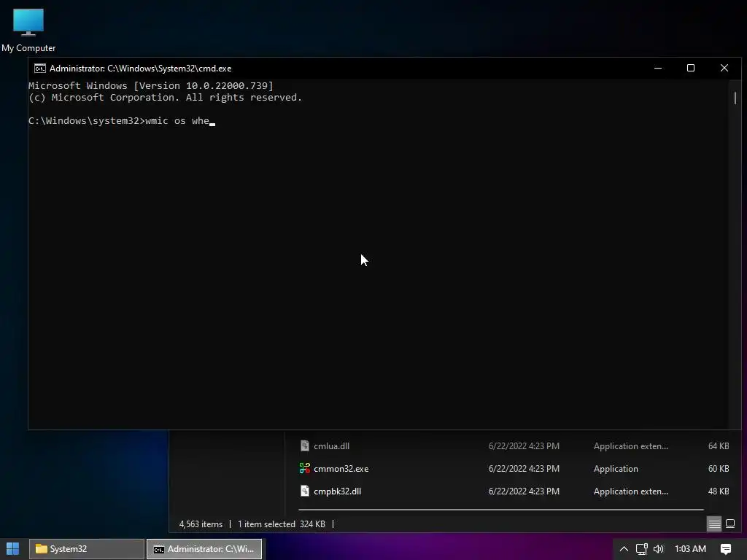
Task: Click the cmd.exe window title text
Action: click(141, 69)
